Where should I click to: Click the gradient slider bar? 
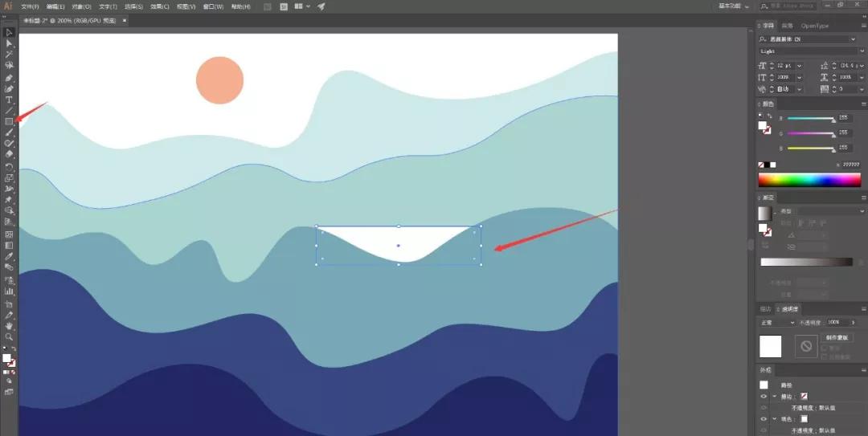pos(806,263)
